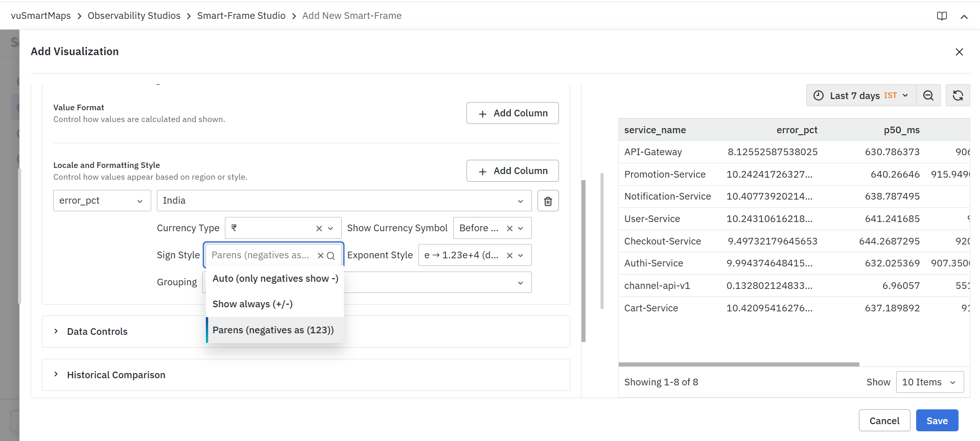Go to Observability Studios breadcrumb

pos(134,16)
